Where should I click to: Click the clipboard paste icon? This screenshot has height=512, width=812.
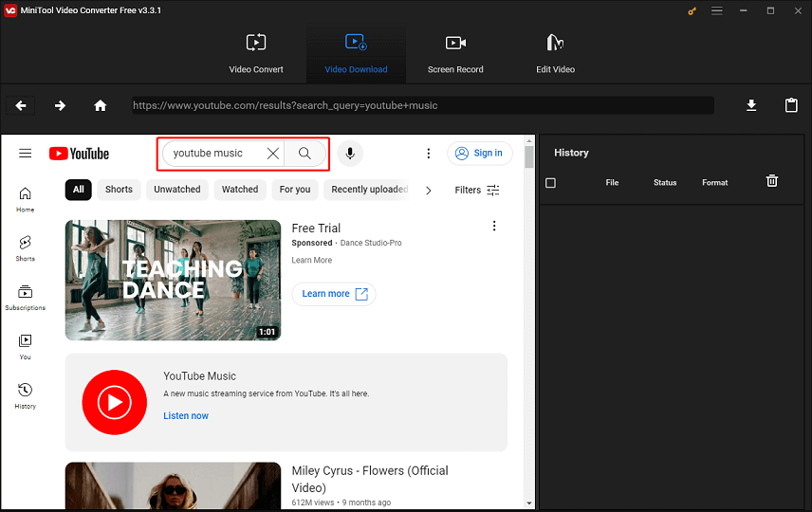point(791,105)
